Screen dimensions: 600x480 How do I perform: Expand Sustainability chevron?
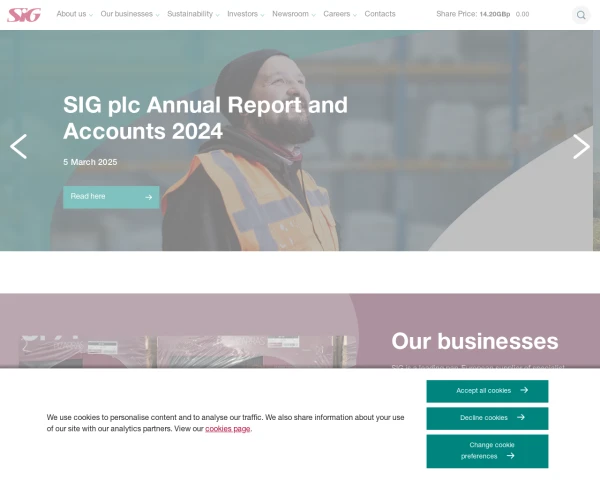pos(217,15)
